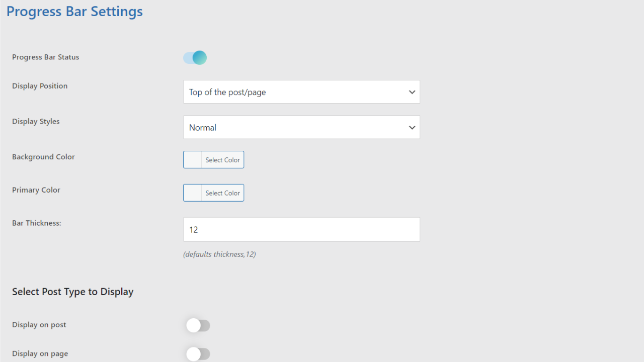Click the Progress Bar Settings heading
This screenshot has height=362, width=644.
click(74, 12)
